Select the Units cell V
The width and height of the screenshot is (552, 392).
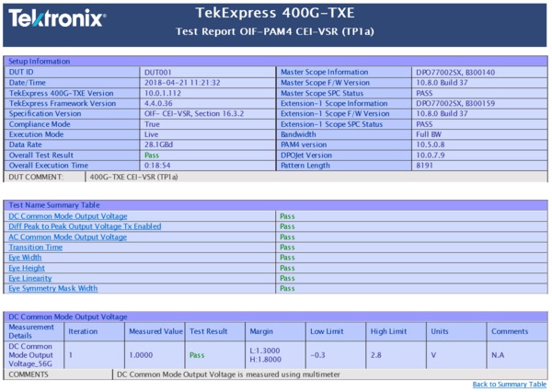tap(456, 355)
